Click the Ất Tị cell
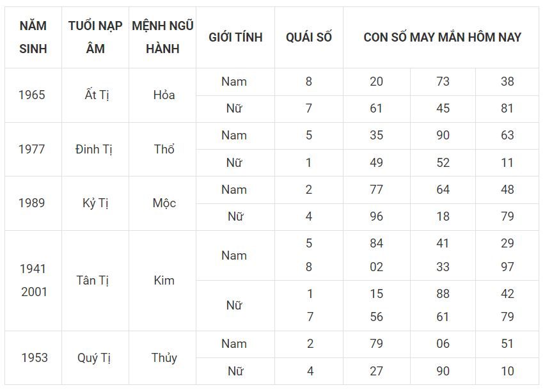 pos(97,95)
